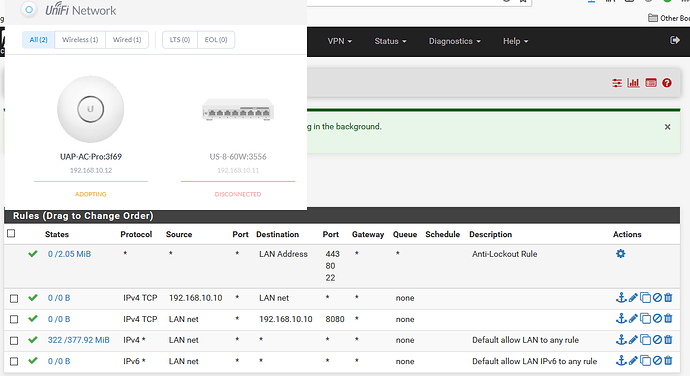The height and width of the screenshot is (376, 690).
Task: Open states link for port 8080 rule
Action: (59, 319)
